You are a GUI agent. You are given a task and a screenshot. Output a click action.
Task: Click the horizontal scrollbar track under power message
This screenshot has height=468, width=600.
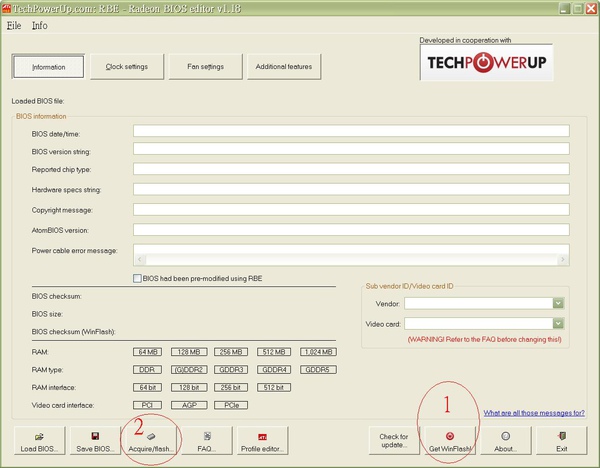coord(351,259)
